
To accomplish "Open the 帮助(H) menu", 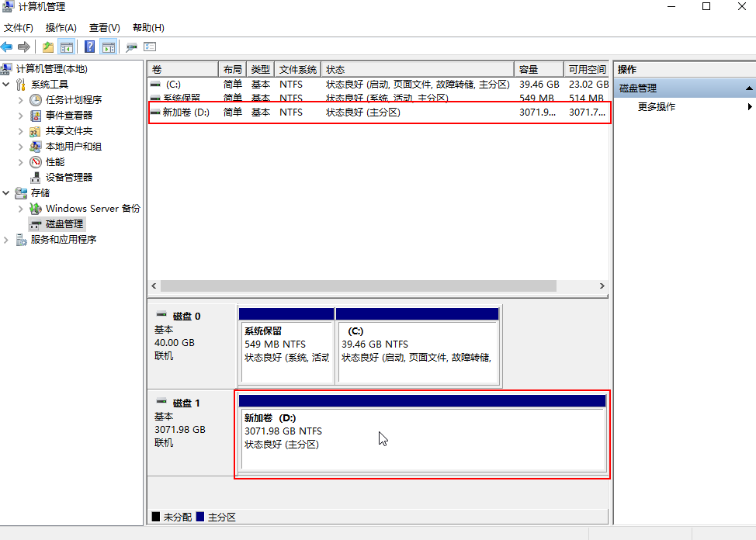I will 148,28.
